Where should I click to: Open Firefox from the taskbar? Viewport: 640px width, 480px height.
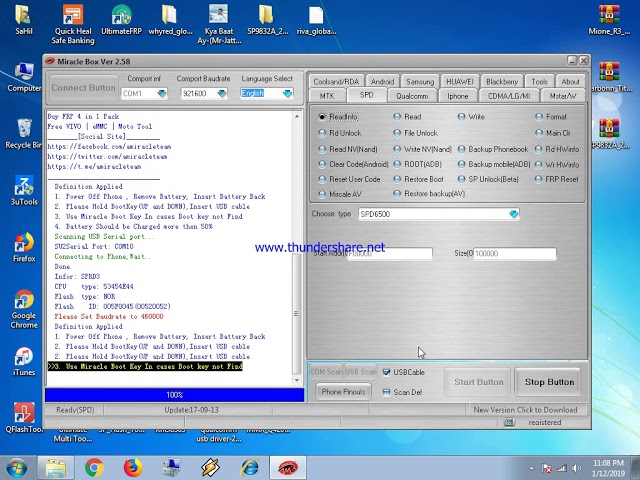pyautogui.click(x=133, y=468)
